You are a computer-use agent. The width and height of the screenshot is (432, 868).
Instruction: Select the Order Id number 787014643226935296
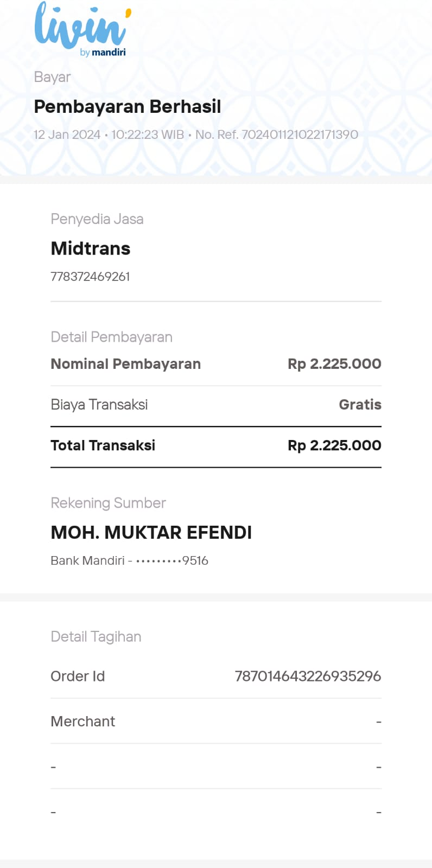point(308,676)
